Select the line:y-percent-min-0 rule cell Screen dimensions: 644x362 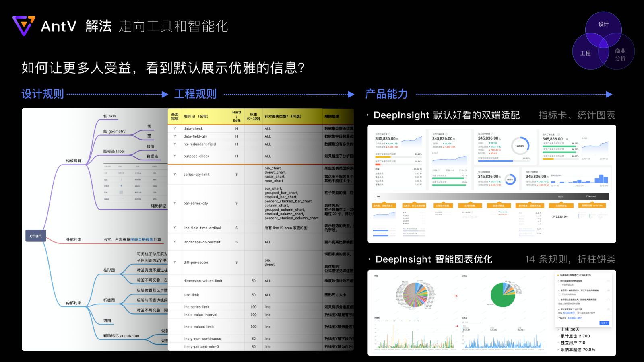pyautogui.click(x=205, y=346)
